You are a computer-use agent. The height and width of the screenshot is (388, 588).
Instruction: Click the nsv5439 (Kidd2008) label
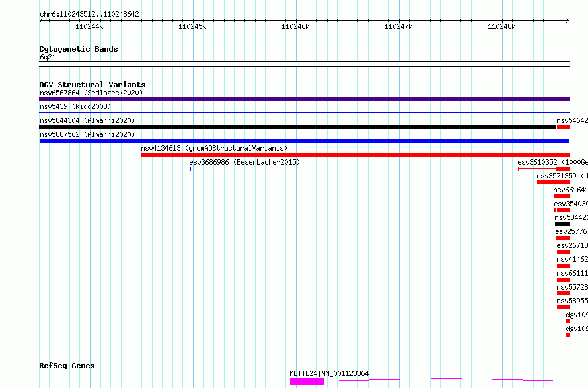(75, 106)
